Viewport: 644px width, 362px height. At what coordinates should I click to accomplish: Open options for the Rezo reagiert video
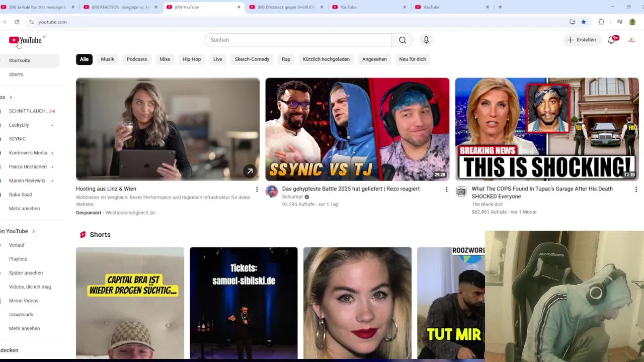point(446,190)
